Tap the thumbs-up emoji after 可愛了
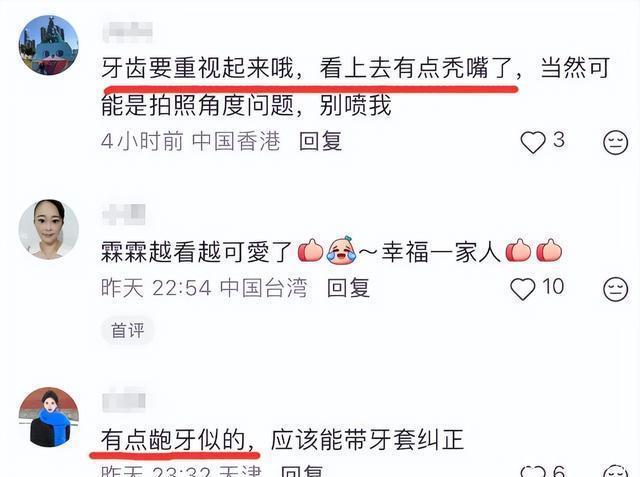Viewport: 640px width, 477px height. point(311,250)
